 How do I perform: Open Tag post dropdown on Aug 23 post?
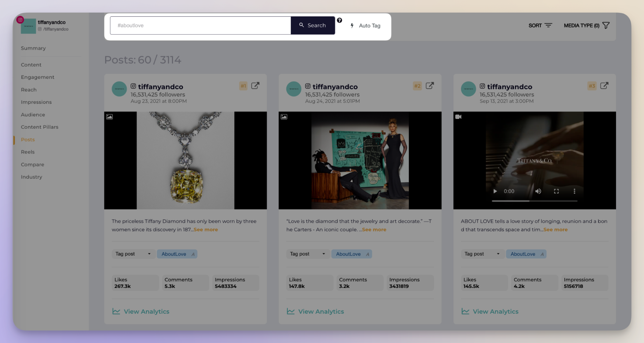[133, 254]
